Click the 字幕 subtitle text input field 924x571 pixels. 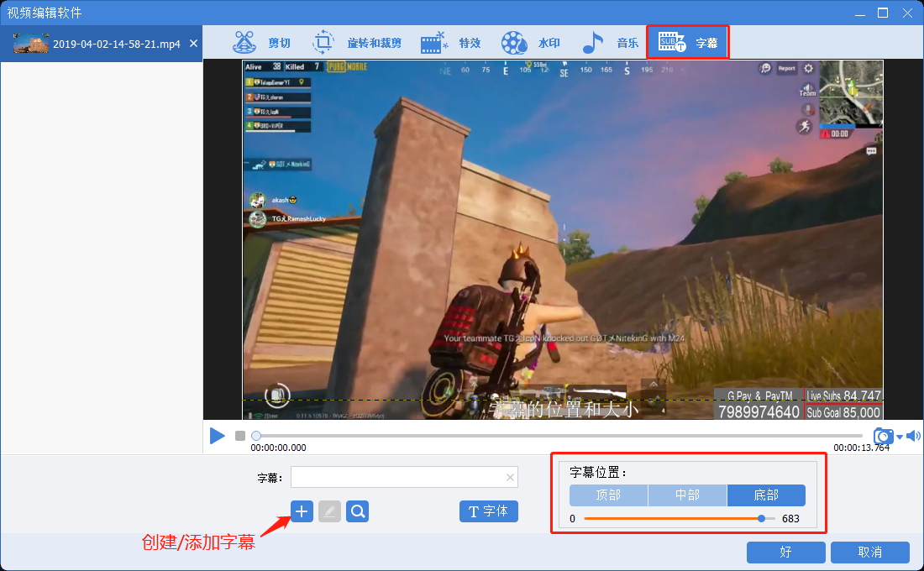(x=404, y=477)
